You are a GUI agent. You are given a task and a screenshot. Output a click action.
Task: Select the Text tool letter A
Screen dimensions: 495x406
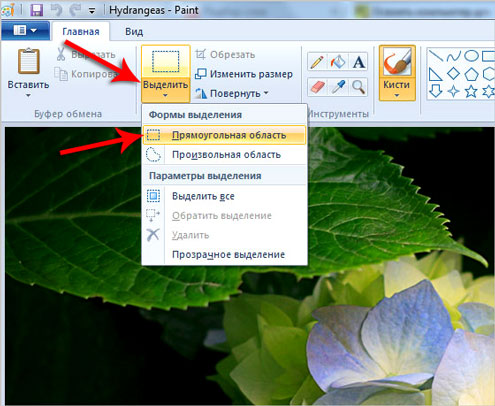pyautogui.click(x=358, y=62)
